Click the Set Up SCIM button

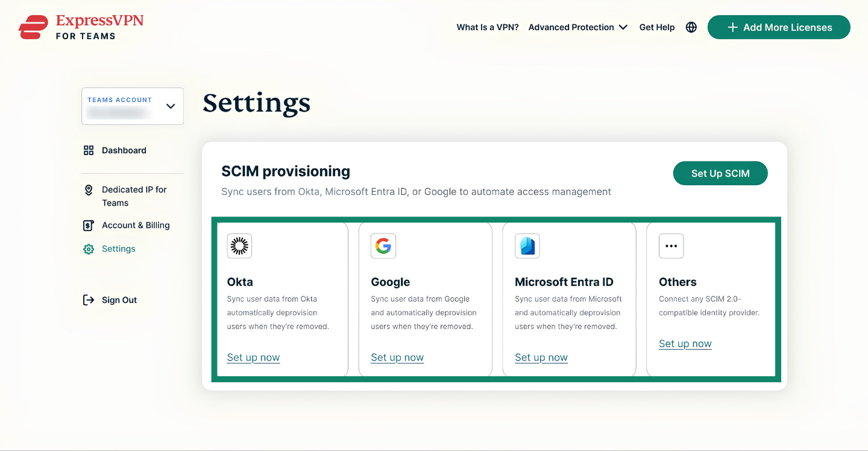coord(720,173)
